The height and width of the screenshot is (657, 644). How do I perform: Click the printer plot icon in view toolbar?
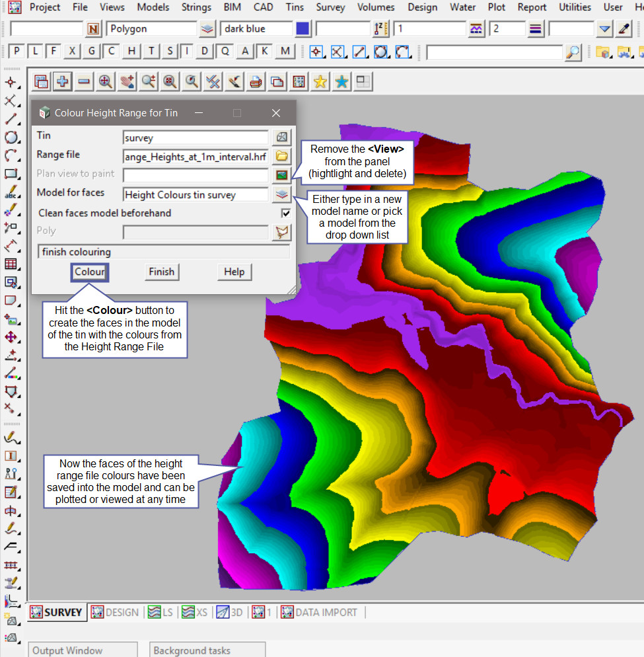point(256,81)
